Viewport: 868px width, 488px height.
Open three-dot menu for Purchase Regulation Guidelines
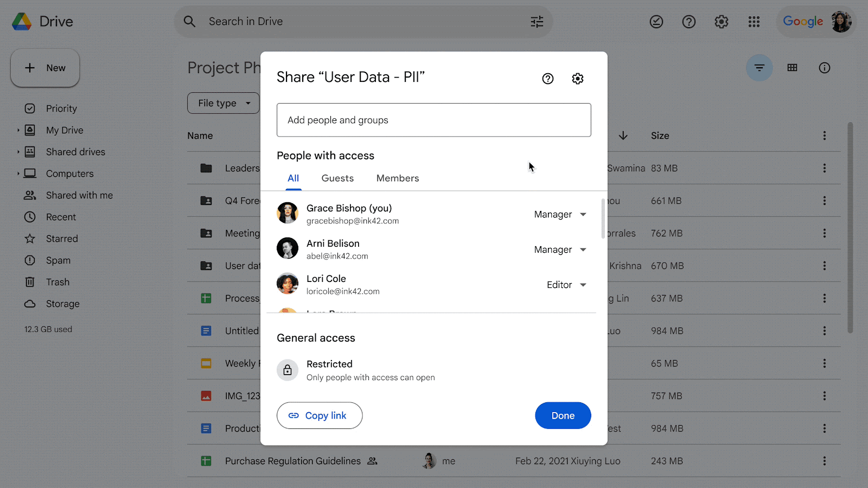click(825, 461)
